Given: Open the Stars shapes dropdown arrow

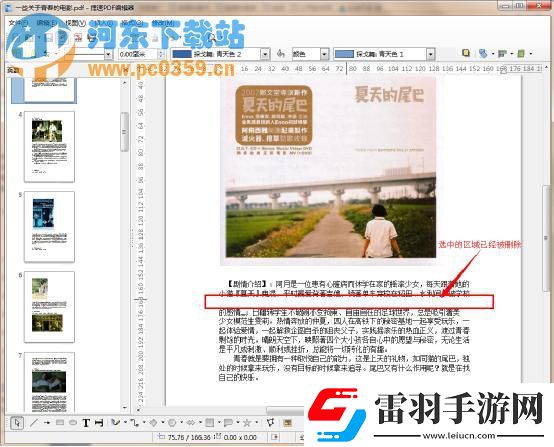Looking at the screenshot, I should pos(257,422).
